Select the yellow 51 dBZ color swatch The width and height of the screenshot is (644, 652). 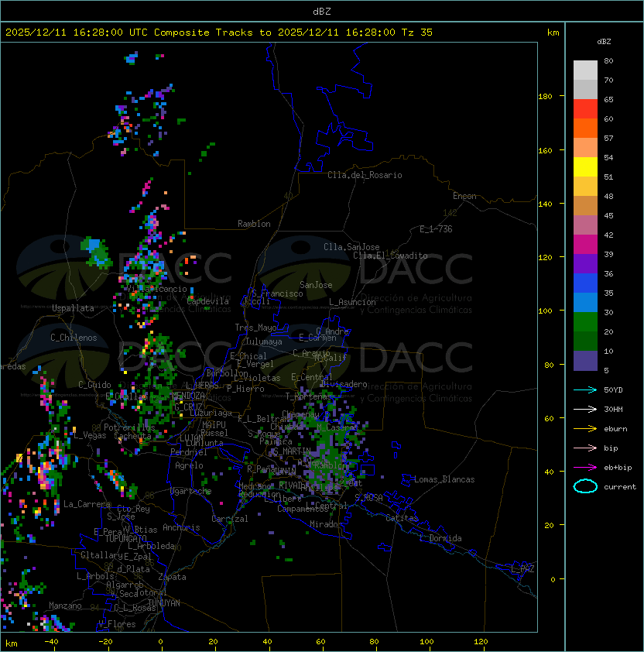[x=585, y=166]
